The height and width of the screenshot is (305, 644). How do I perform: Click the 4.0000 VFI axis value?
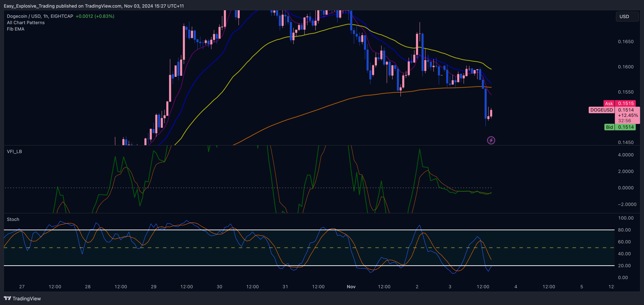[626, 155]
